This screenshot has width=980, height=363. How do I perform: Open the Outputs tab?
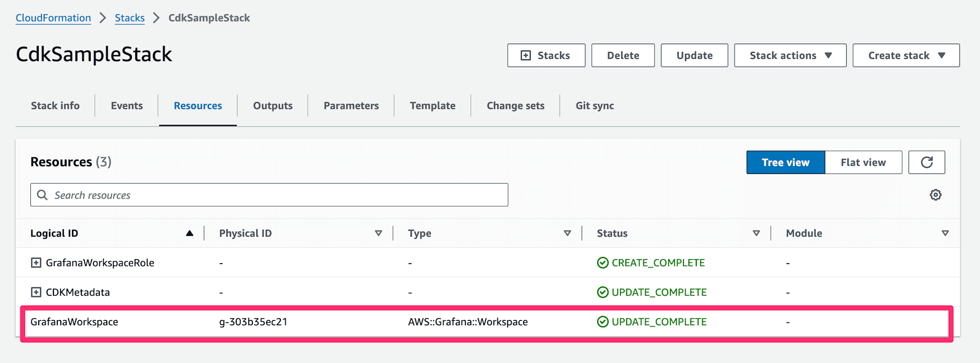coord(272,106)
